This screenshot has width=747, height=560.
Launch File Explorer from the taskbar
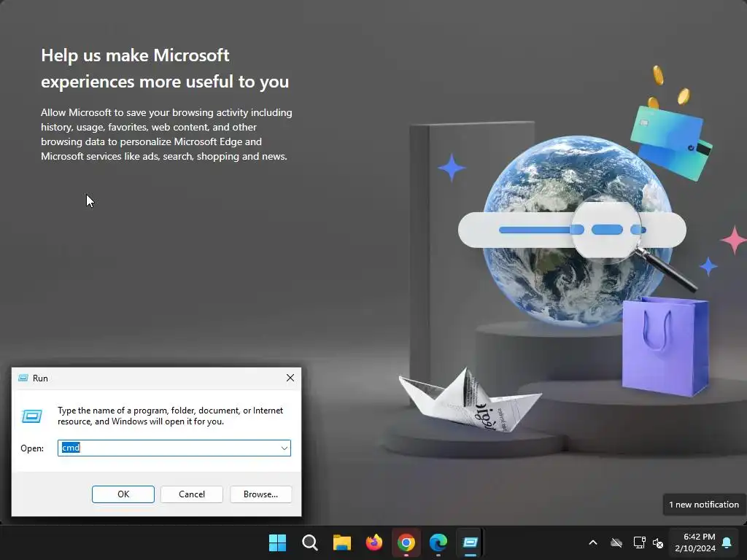tap(342, 542)
